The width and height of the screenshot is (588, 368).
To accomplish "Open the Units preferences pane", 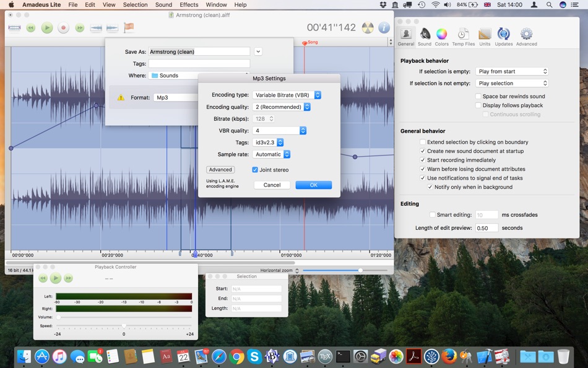I will (485, 34).
